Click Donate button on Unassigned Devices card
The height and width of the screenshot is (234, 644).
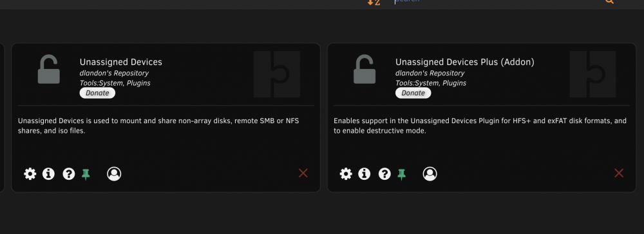pos(97,93)
